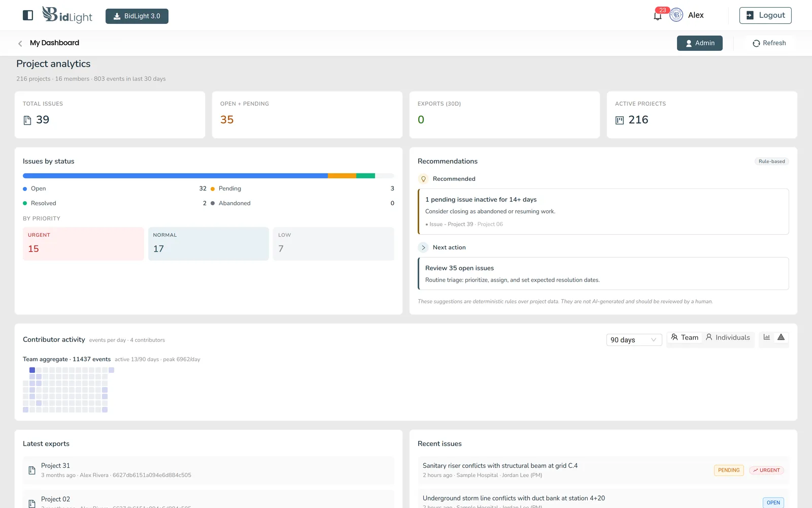Open the Project 02 export row
812x508 pixels.
[x=209, y=499]
